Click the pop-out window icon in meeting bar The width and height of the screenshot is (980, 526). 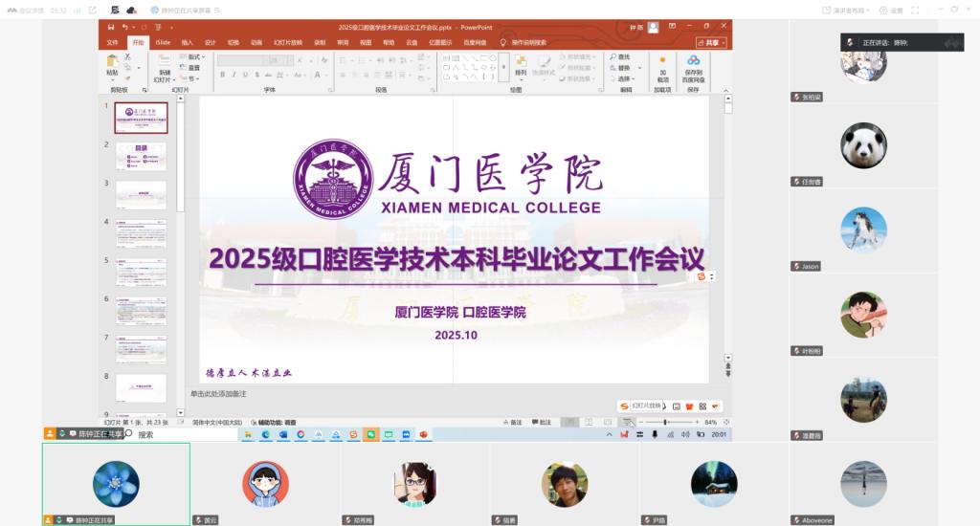click(x=93, y=10)
